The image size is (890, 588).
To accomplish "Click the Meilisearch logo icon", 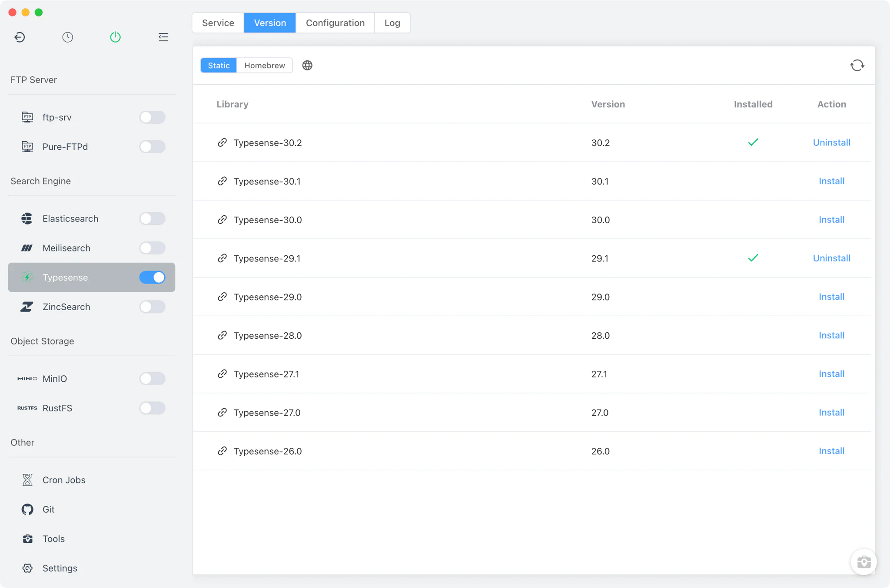I will [27, 248].
